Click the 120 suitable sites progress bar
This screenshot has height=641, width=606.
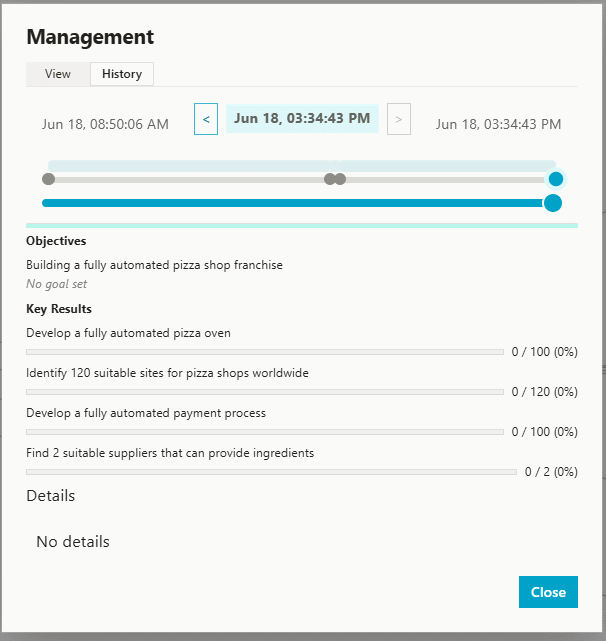click(265, 392)
